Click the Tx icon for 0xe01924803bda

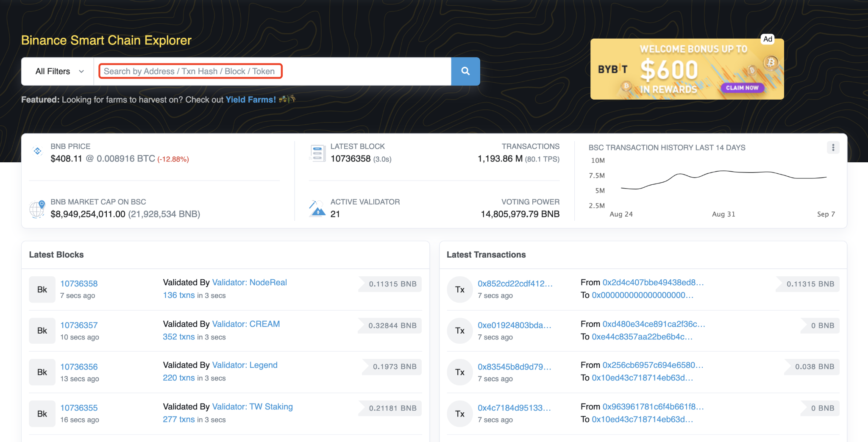pos(460,331)
